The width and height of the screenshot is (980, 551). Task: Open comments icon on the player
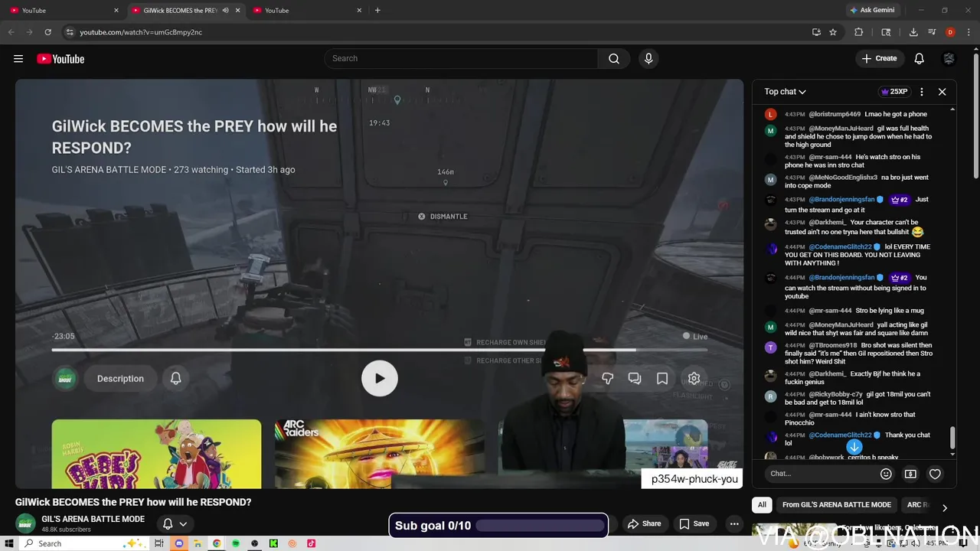pos(635,378)
